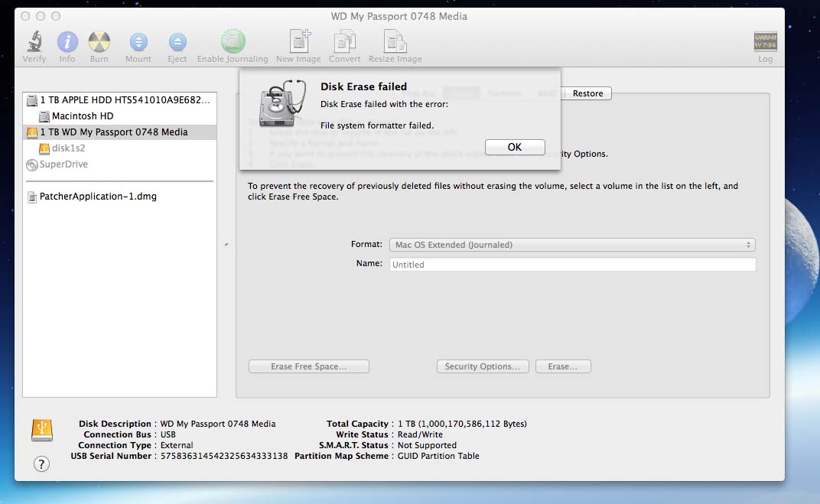
Task: Open Security Options button
Action: click(x=483, y=366)
